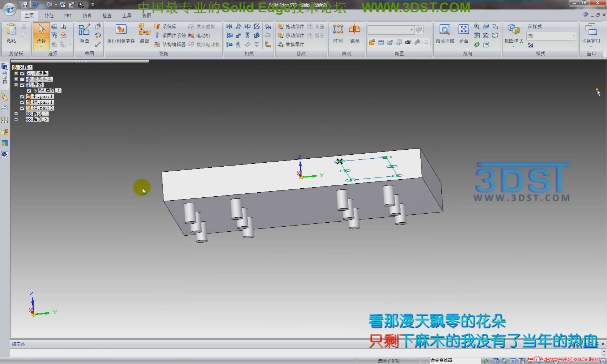Image resolution: width=607 pixels, height=364 pixels.
Task: Open the 工具 (Tools) tab
Action: pyautogui.click(x=127, y=16)
